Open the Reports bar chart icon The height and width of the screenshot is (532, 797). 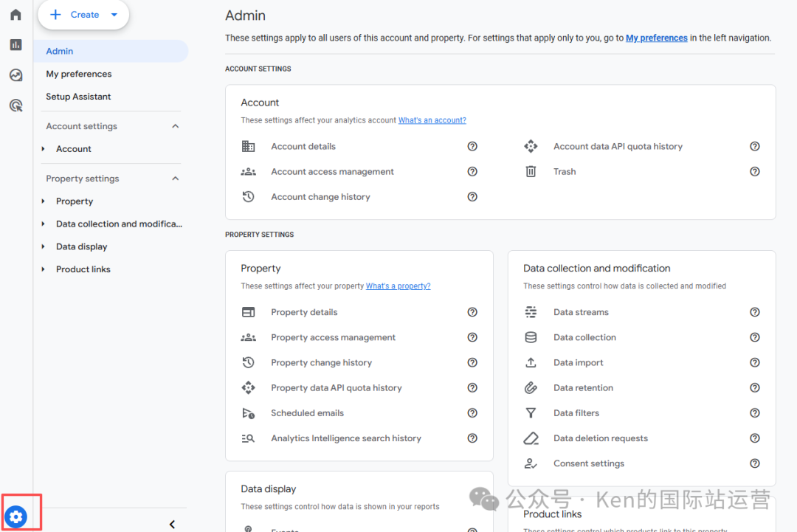tap(15, 45)
